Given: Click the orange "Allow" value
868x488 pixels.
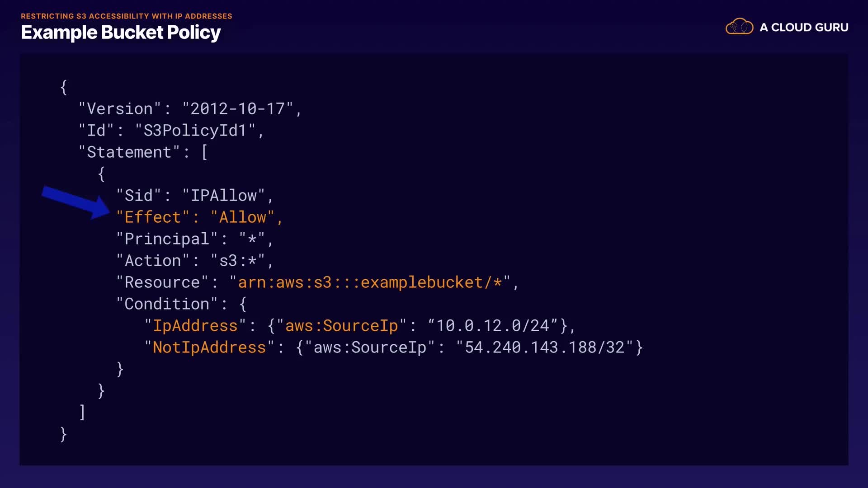Looking at the screenshot, I should 242,217.
